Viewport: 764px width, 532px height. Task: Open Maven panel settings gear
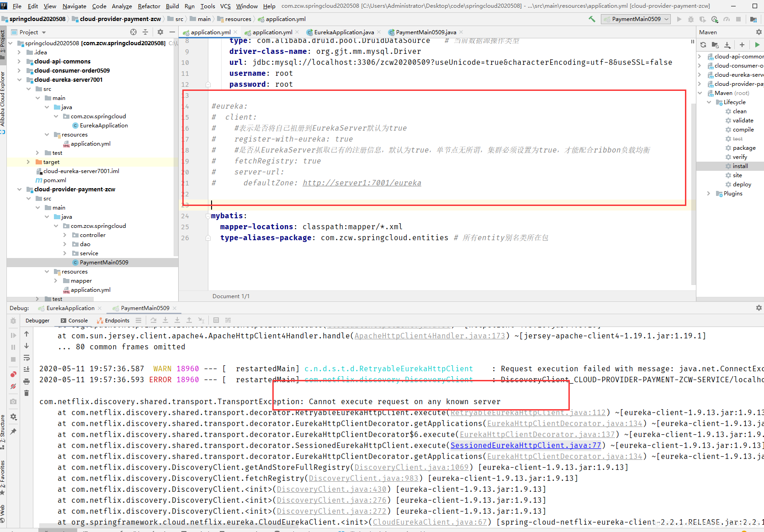tap(759, 32)
